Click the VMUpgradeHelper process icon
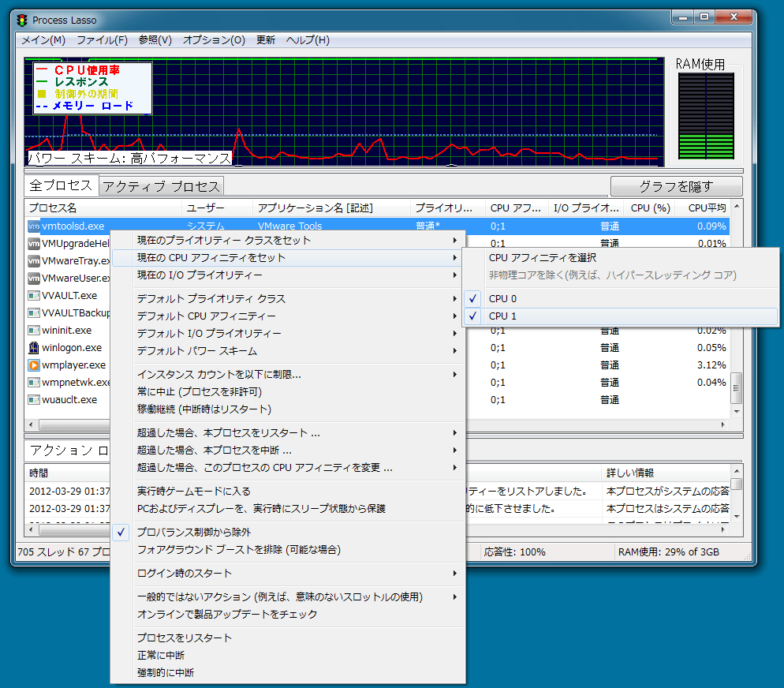This screenshot has width=784, height=688. click(33, 244)
